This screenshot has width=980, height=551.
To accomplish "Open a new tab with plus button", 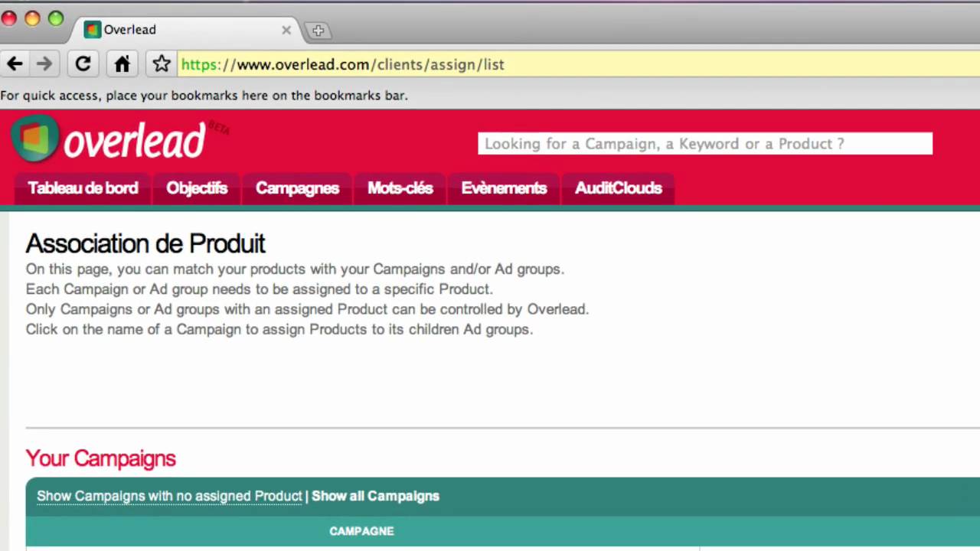I will (318, 31).
